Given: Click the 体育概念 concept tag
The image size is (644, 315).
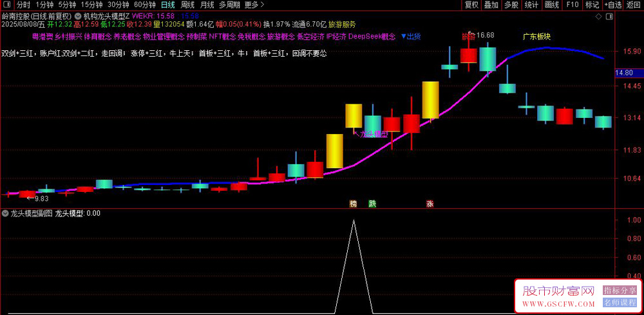Looking at the screenshot, I should 98,37.
